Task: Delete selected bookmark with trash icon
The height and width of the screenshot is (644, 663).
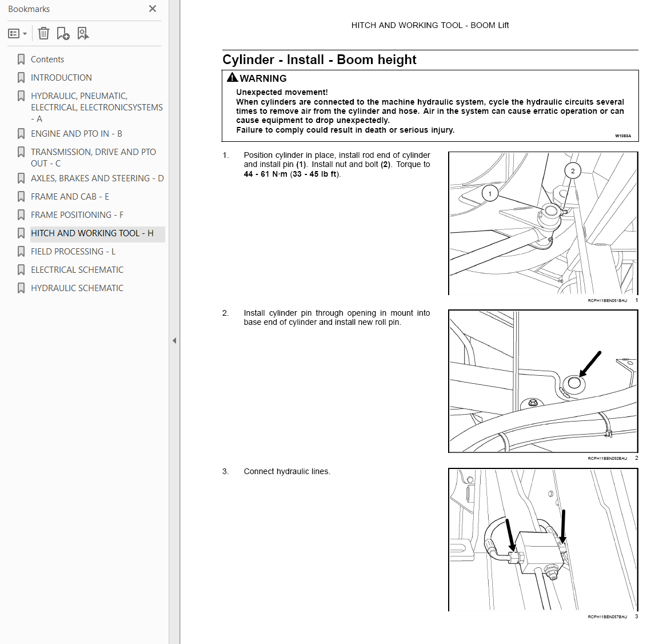Action: click(x=43, y=33)
